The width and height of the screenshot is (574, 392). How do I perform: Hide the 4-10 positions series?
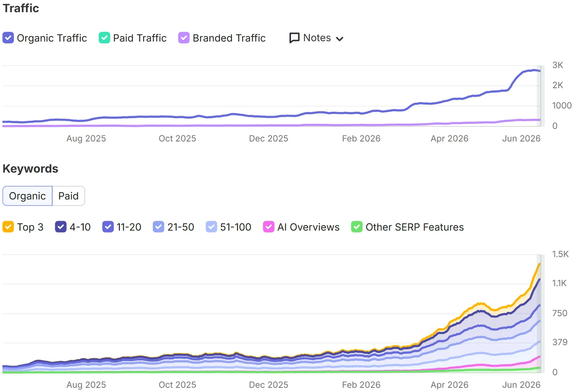pyautogui.click(x=61, y=227)
